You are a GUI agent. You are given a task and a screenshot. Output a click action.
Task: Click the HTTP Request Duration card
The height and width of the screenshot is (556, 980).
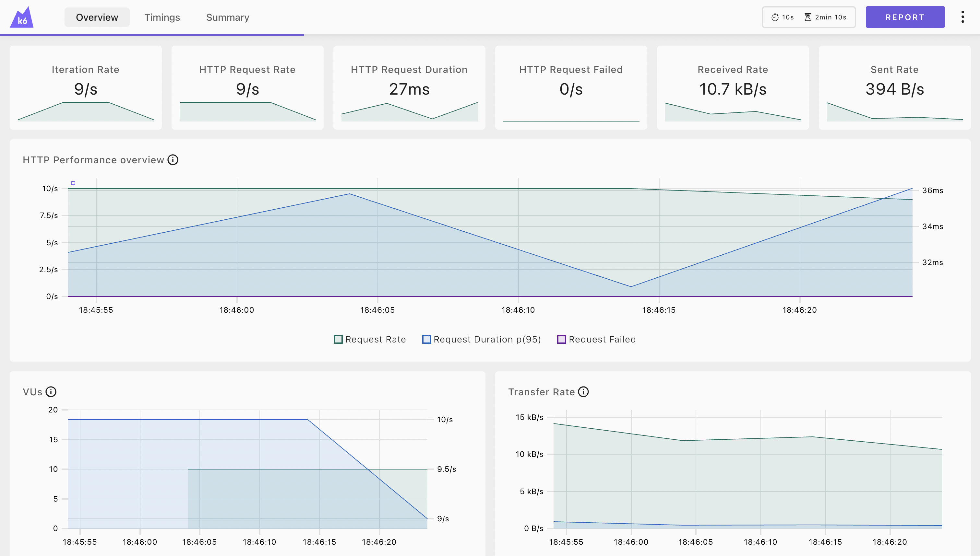pos(409,88)
